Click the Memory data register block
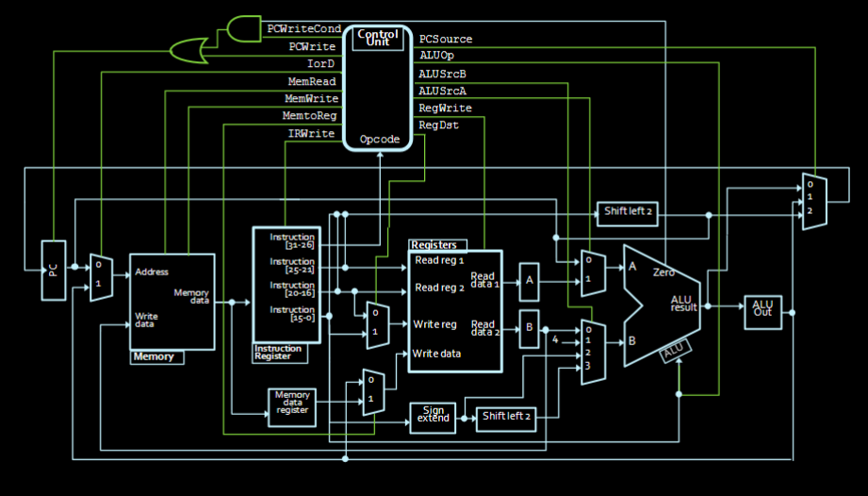The width and height of the screenshot is (868, 496). point(292,408)
